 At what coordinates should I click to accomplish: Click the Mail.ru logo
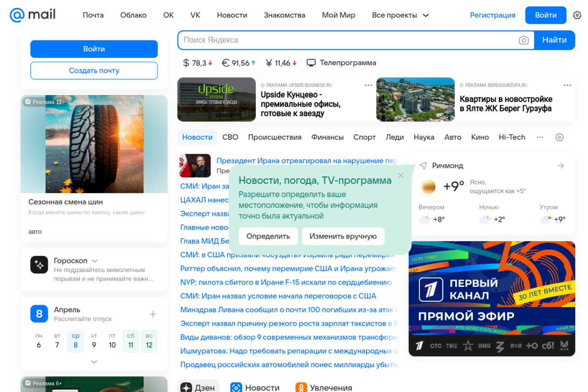(x=33, y=15)
